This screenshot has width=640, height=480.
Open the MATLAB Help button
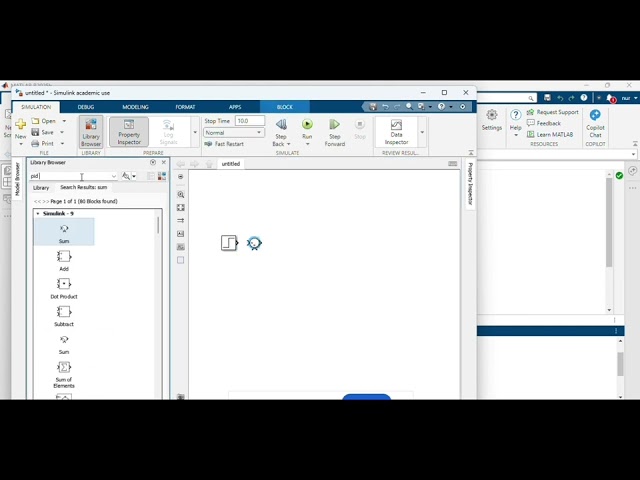(x=516, y=123)
